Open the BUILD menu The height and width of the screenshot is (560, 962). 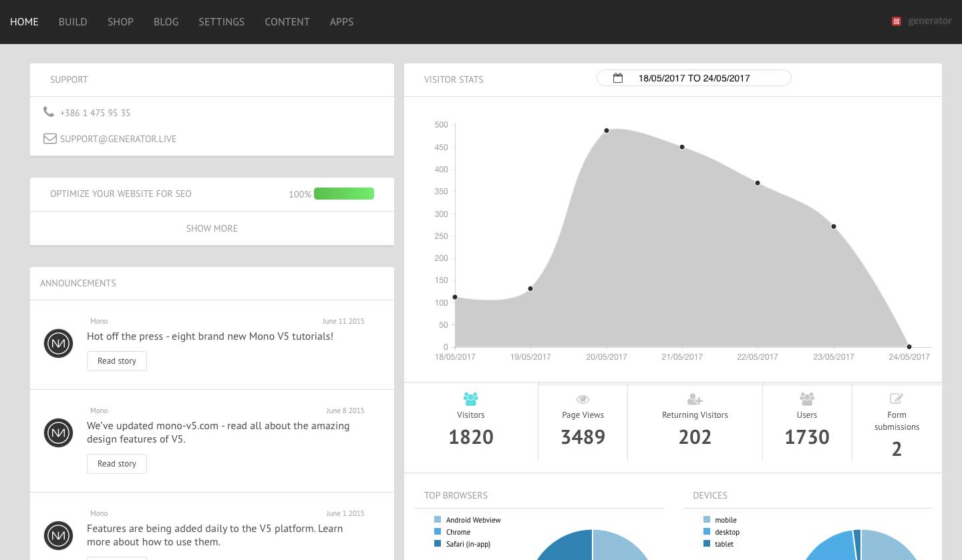pyautogui.click(x=73, y=21)
